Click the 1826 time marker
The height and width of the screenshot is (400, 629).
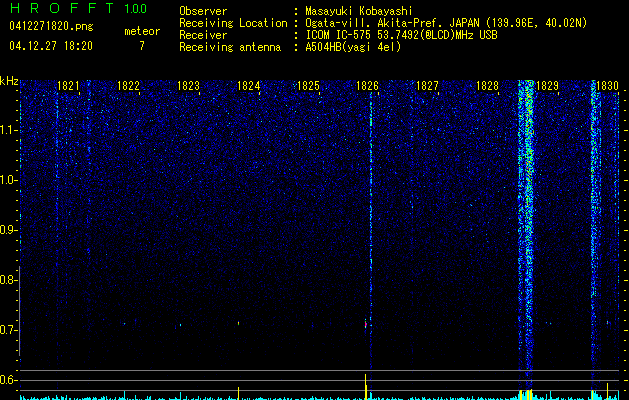pos(367,86)
